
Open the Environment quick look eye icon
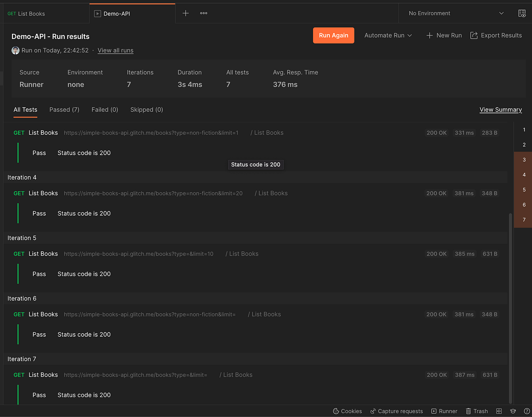[x=522, y=13]
